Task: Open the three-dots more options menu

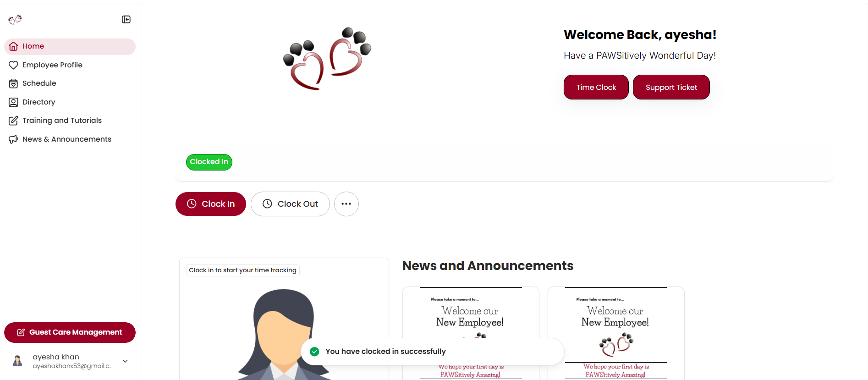Action: tap(346, 204)
